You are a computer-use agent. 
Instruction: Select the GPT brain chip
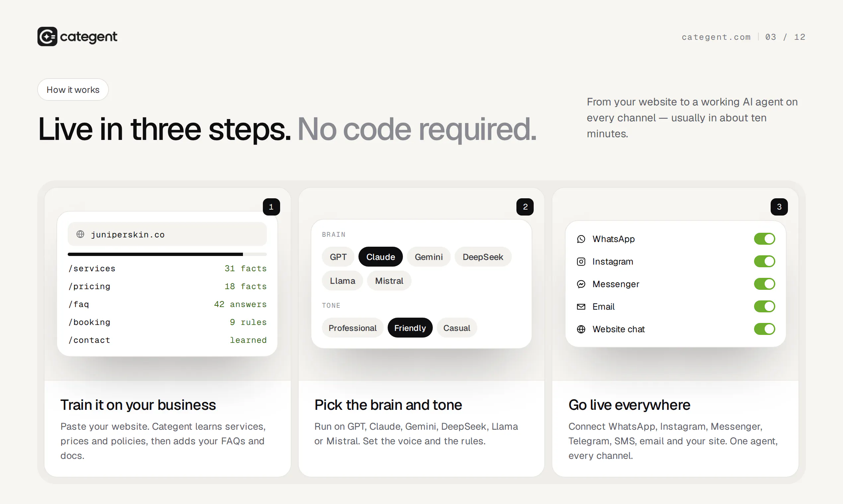338,257
